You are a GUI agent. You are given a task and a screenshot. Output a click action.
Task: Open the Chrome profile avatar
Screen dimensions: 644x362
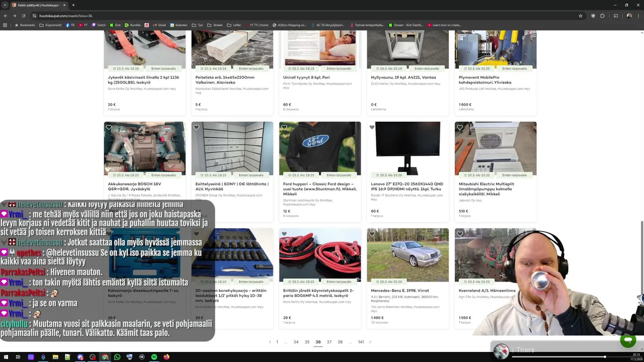629,16
